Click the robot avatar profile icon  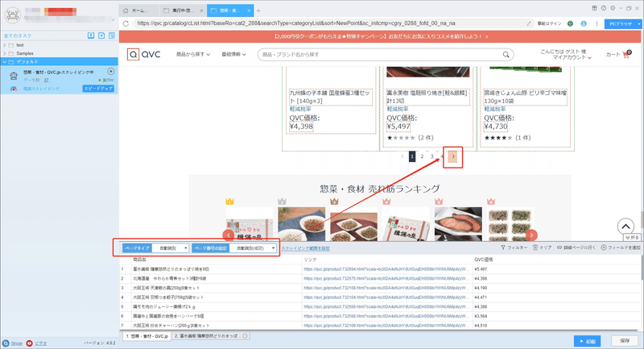coord(13,15)
